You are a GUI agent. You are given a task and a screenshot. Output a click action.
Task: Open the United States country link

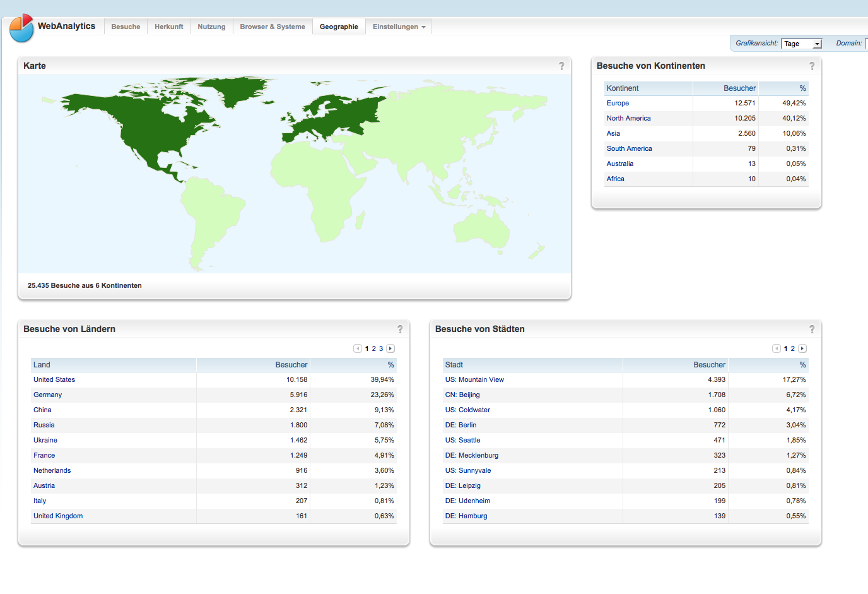(x=54, y=380)
